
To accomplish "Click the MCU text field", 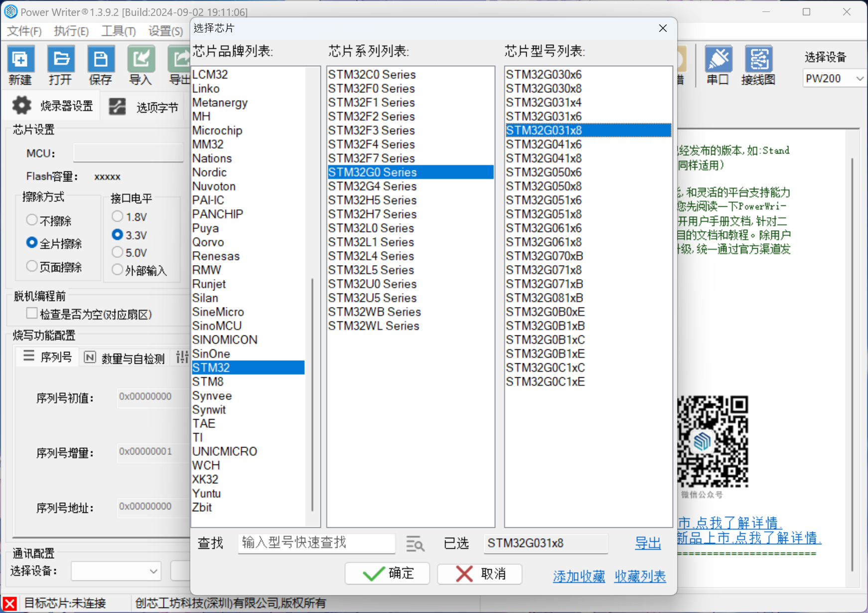I will (129, 153).
